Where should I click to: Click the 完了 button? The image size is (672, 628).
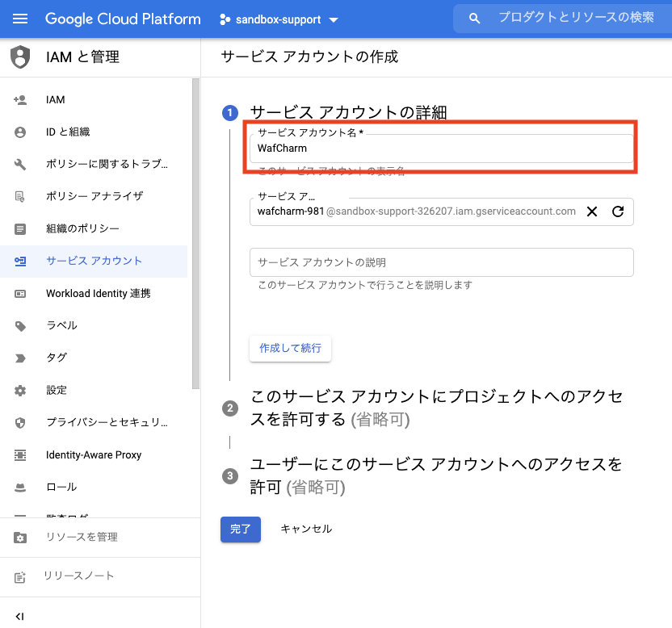coord(240,529)
